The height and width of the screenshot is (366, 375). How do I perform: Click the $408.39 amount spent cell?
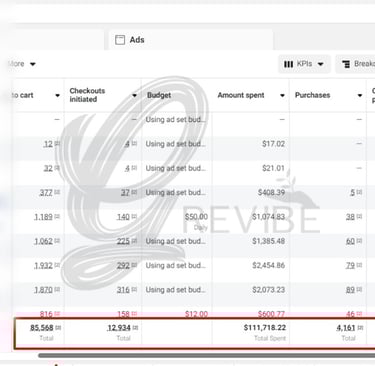click(271, 193)
